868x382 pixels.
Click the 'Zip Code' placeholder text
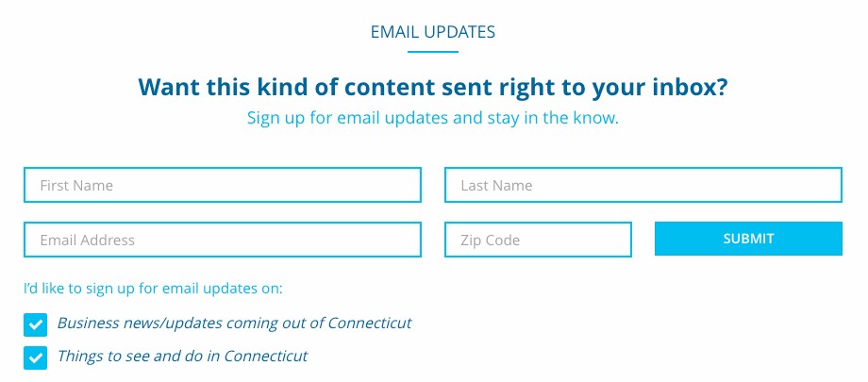[490, 241]
